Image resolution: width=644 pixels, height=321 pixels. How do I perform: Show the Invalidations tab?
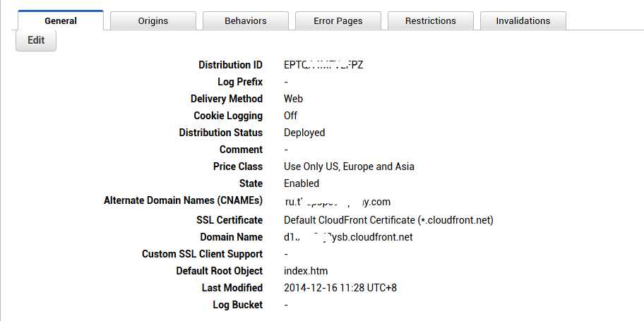[x=523, y=20]
